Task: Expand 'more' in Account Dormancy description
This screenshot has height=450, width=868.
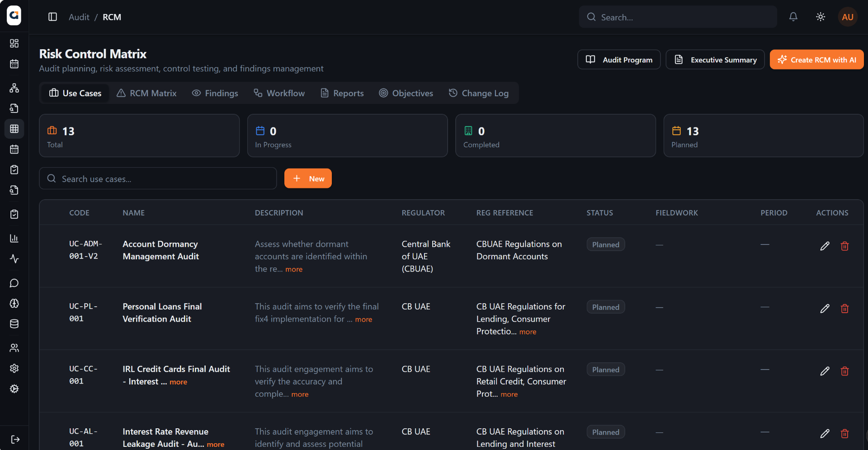Action: (294, 269)
